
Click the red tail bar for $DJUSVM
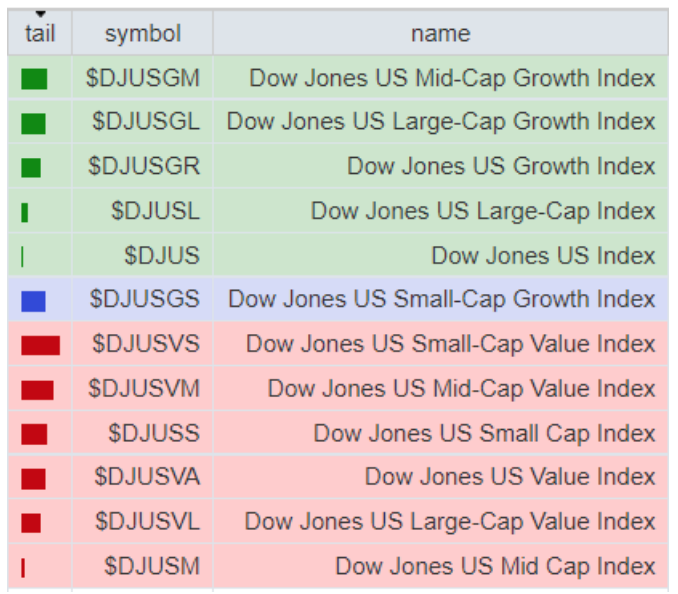coord(37,389)
